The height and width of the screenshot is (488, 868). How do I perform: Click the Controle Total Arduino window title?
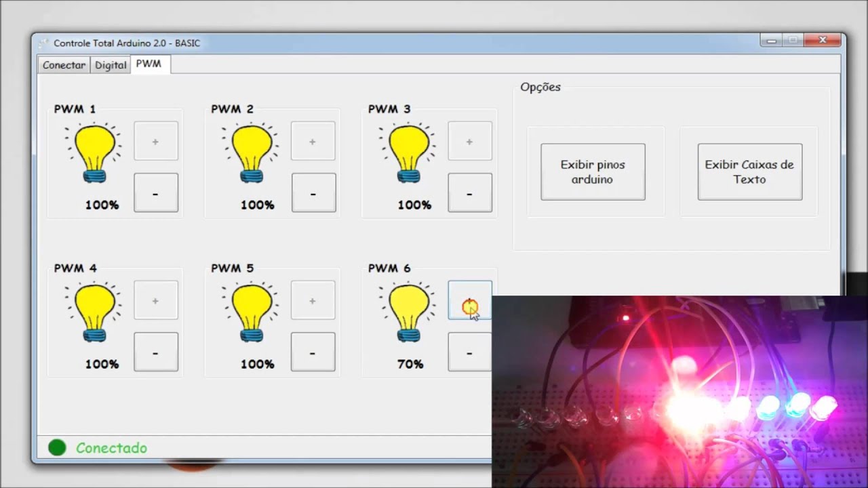(x=127, y=43)
